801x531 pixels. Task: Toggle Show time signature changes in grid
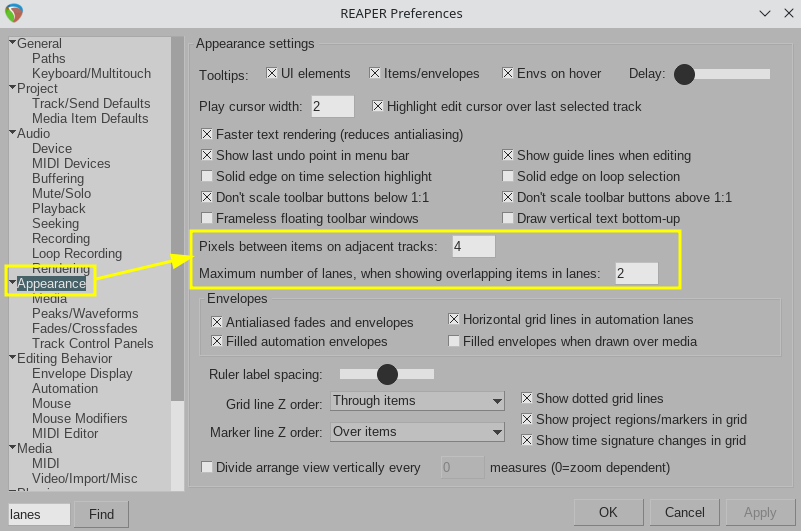(527, 440)
